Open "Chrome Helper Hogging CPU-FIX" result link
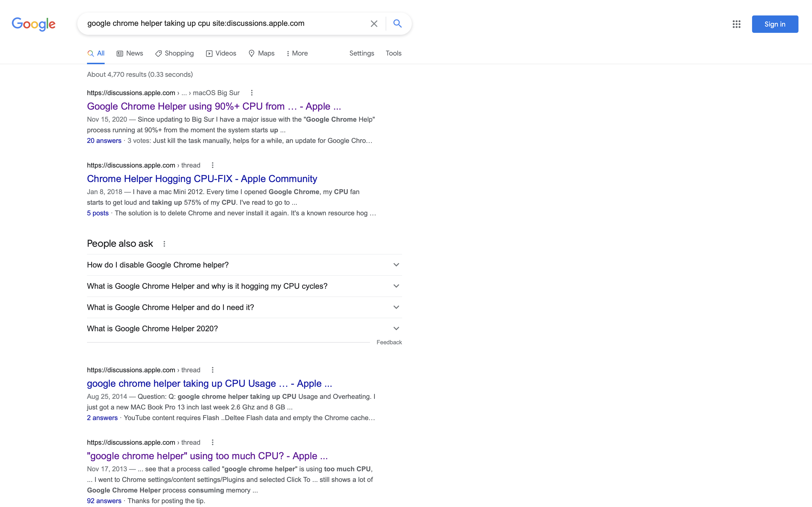The height and width of the screenshot is (507, 812). click(x=202, y=179)
